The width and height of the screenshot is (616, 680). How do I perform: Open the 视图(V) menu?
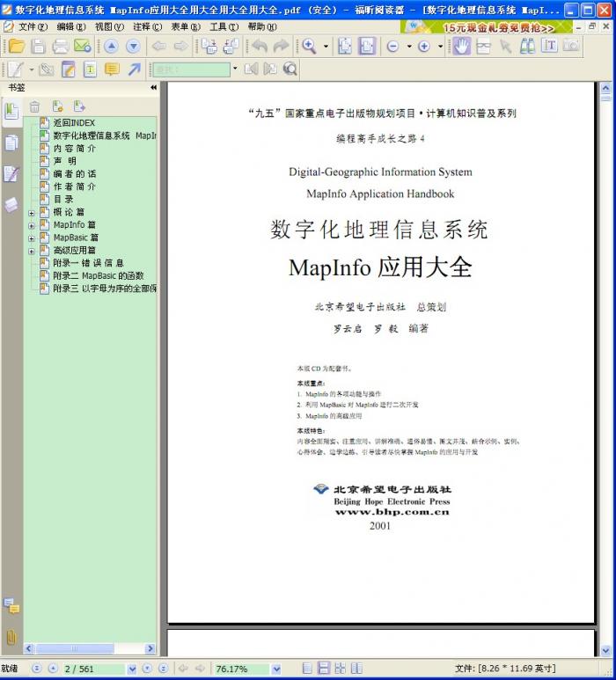pyautogui.click(x=108, y=26)
